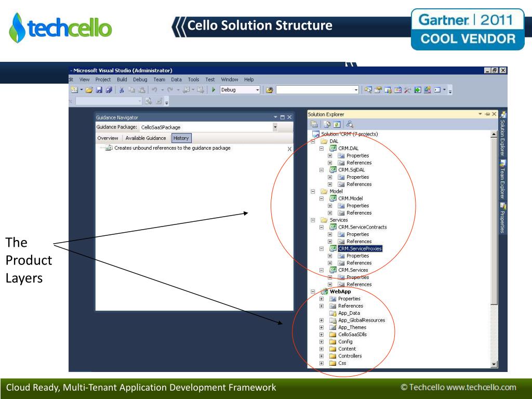
Task: Click the Copy icon in the toolbar
Action: pyautogui.click(x=131, y=90)
